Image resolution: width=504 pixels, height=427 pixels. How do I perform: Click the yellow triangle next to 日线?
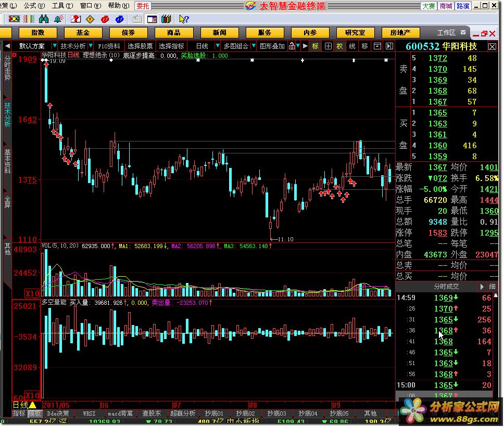coord(32,405)
